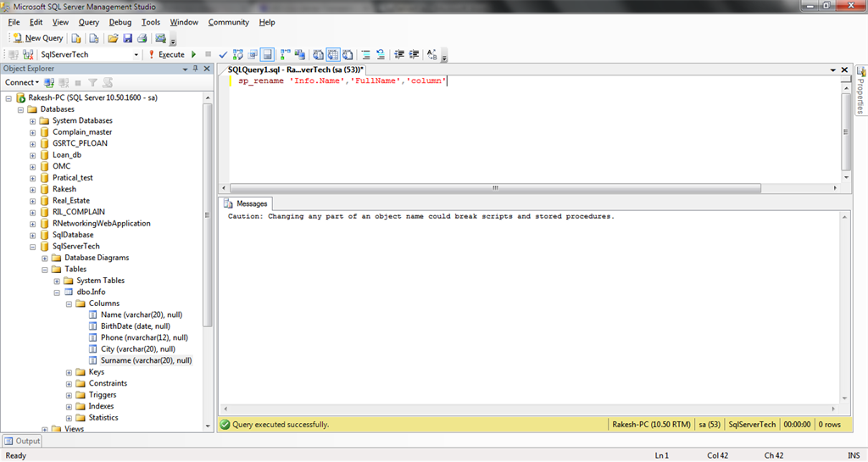Image resolution: width=868 pixels, height=462 pixels.
Task: Open the SqlServerTech database dropdown
Action: pyautogui.click(x=136, y=54)
